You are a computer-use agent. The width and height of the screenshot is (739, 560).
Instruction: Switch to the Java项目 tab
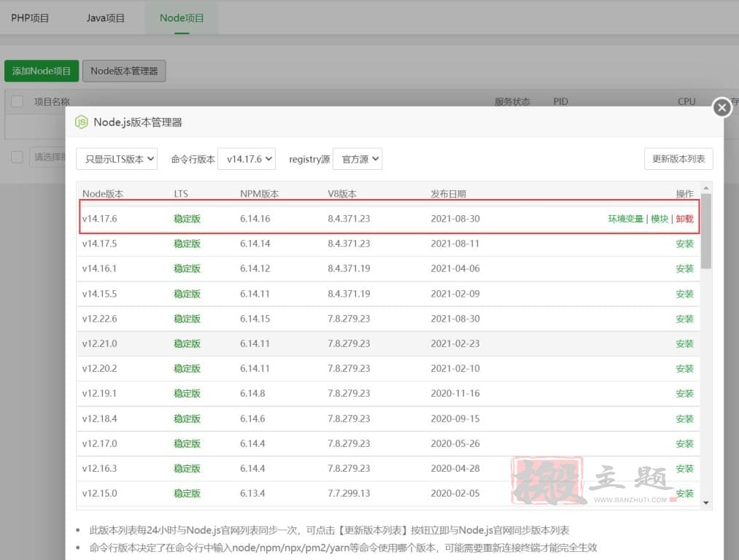pos(106,18)
